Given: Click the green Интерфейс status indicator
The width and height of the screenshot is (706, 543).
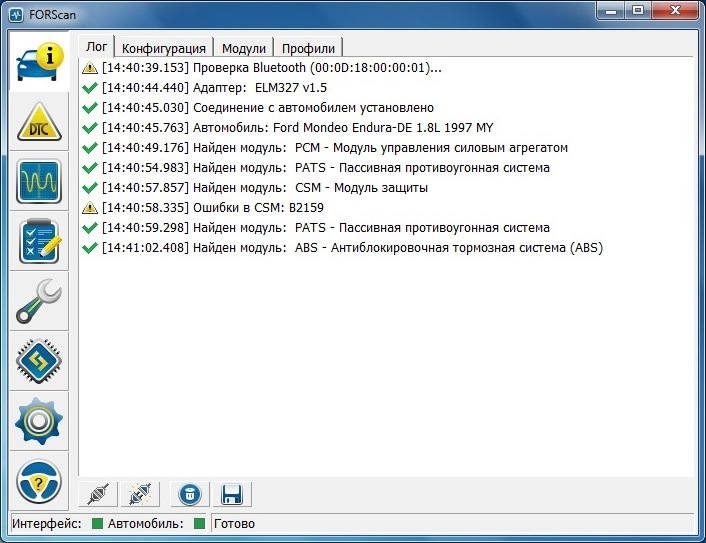Looking at the screenshot, I should (x=97, y=524).
